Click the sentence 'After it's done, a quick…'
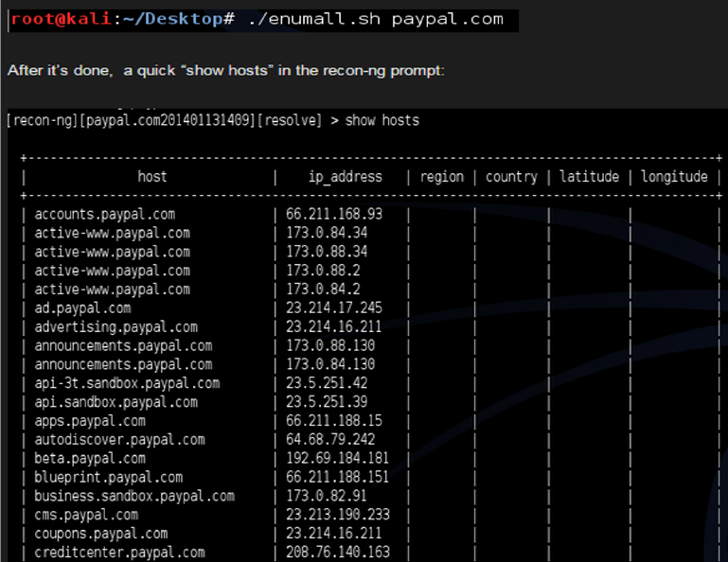The image size is (728, 562). point(225,71)
